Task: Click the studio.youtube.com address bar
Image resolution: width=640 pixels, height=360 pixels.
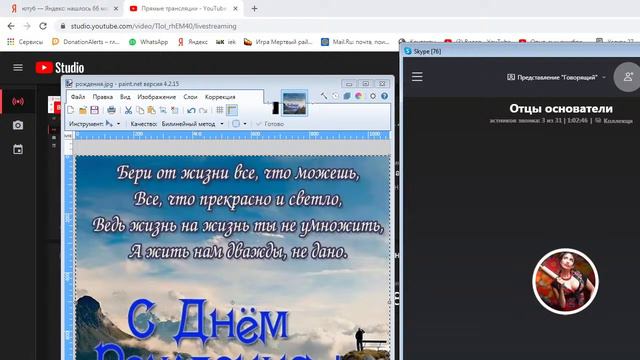Action: (153, 26)
